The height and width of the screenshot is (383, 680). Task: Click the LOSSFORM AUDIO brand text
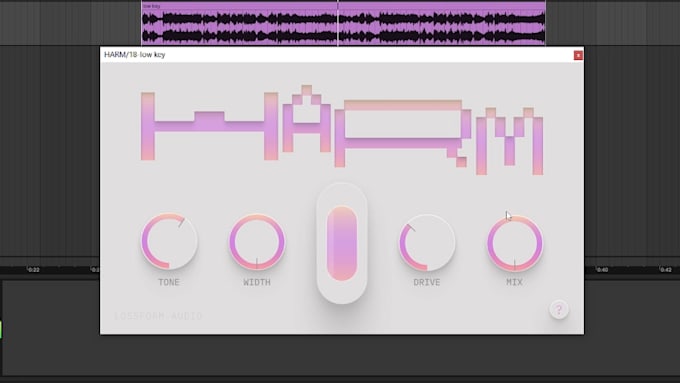pos(158,316)
